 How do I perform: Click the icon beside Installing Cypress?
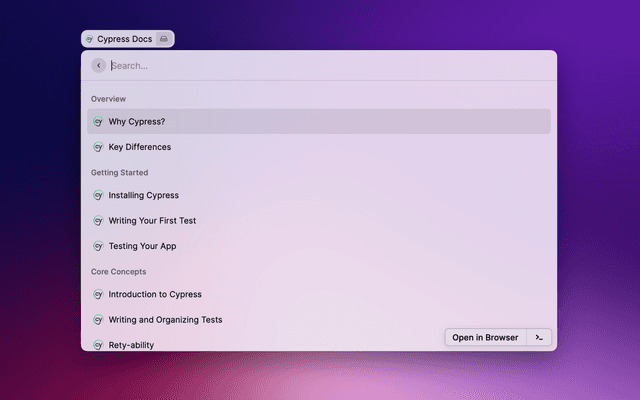coord(98,195)
